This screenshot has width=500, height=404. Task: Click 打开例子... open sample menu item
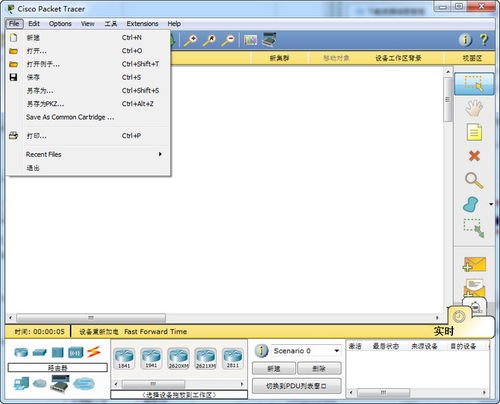88,64
